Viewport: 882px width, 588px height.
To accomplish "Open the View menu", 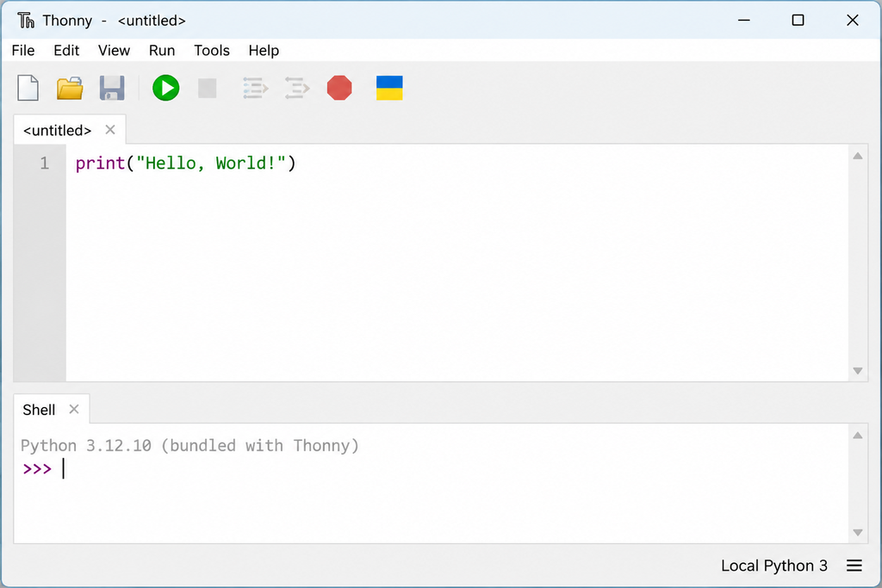I will click(x=114, y=51).
